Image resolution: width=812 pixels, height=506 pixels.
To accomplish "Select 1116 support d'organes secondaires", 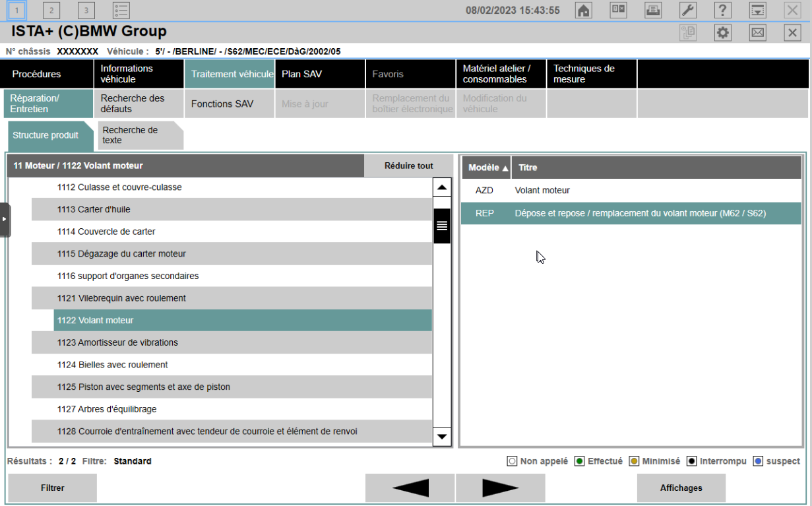I will (x=232, y=276).
